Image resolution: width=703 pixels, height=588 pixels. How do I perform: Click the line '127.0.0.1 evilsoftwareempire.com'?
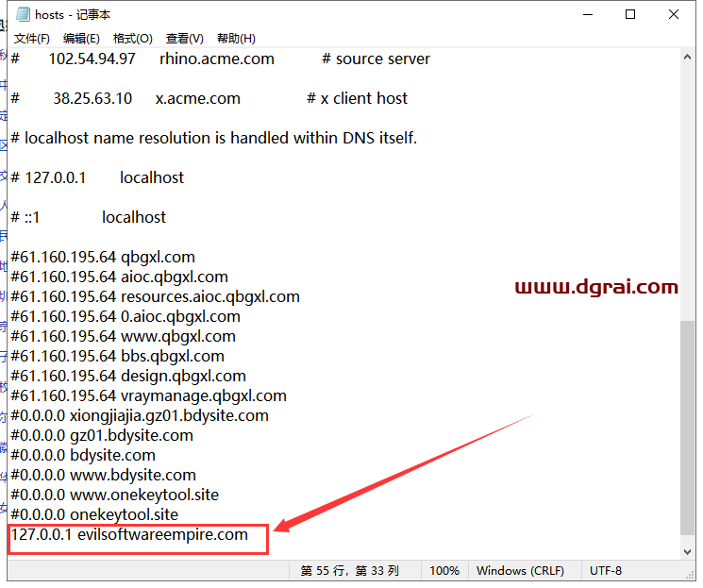coord(129,534)
